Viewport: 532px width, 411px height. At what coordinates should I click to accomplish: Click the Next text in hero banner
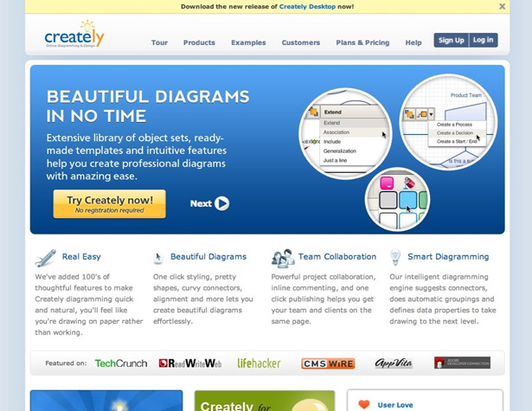click(x=201, y=203)
